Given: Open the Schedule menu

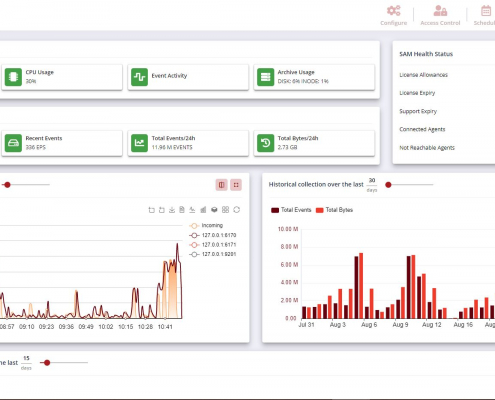Looking at the screenshot, I should (485, 15).
